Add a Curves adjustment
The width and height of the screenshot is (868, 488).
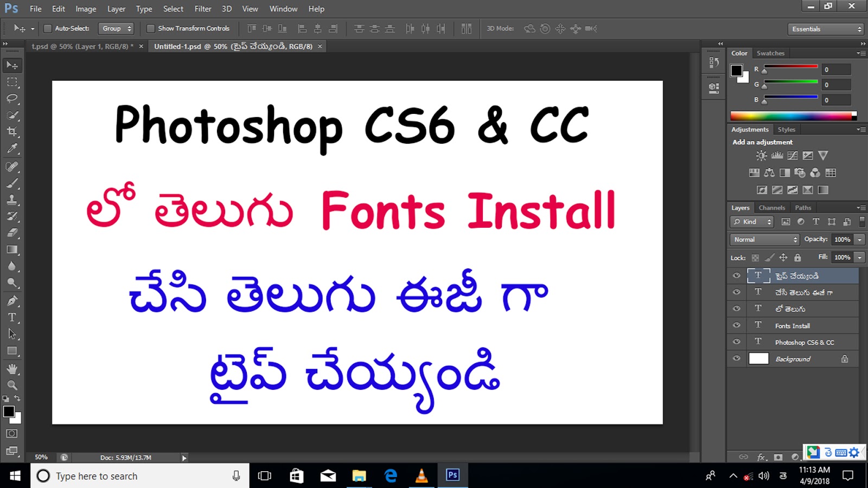point(793,156)
